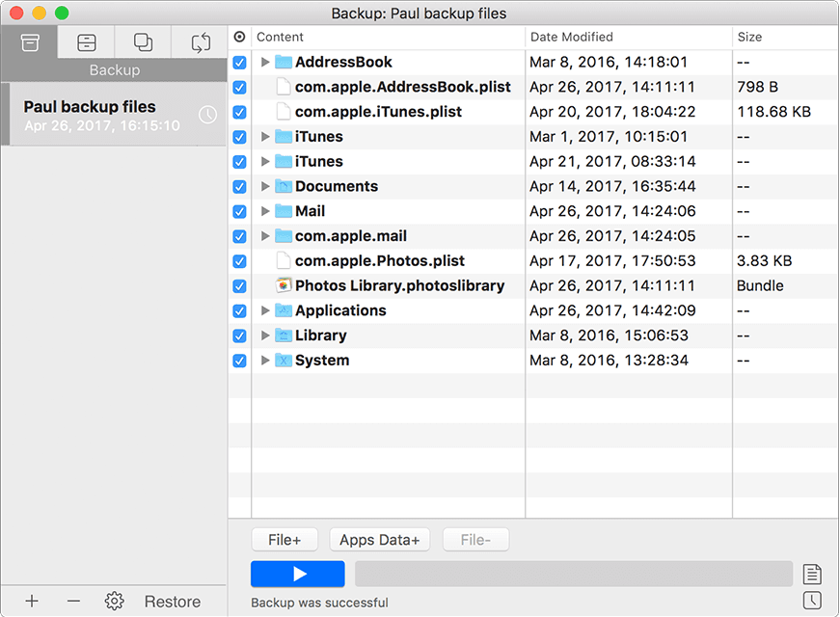Expand the Mail folder tree item
The height and width of the screenshot is (617, 840).
pos(265,211)
